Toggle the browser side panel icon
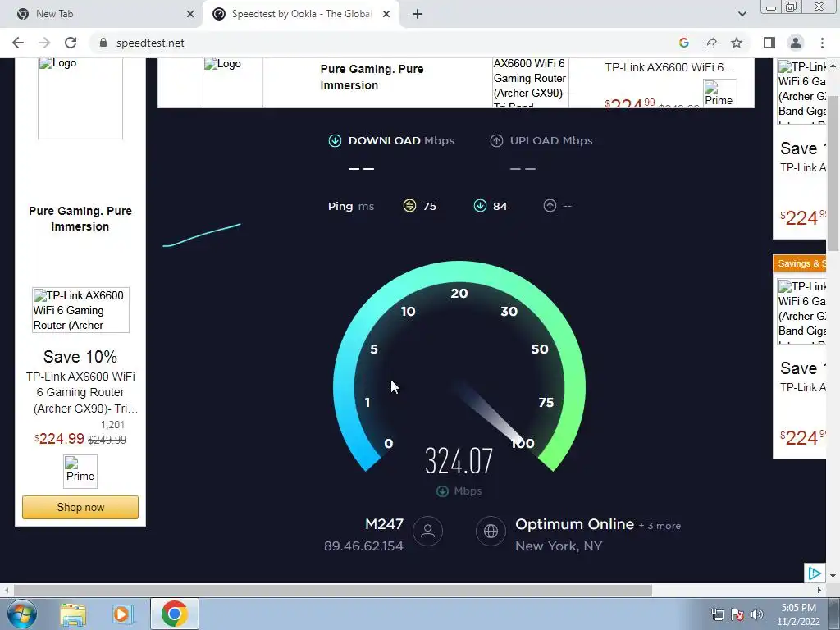 769,43
